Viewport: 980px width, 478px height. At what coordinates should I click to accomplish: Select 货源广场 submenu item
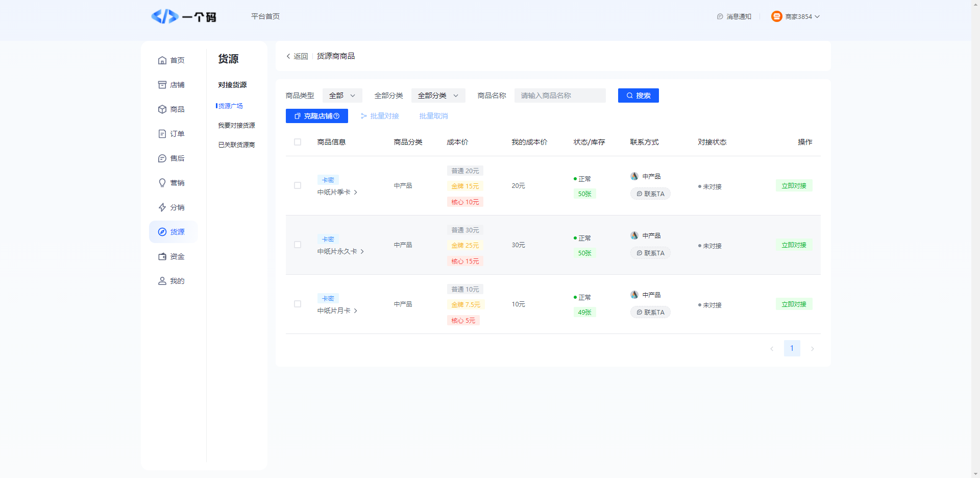231,106
